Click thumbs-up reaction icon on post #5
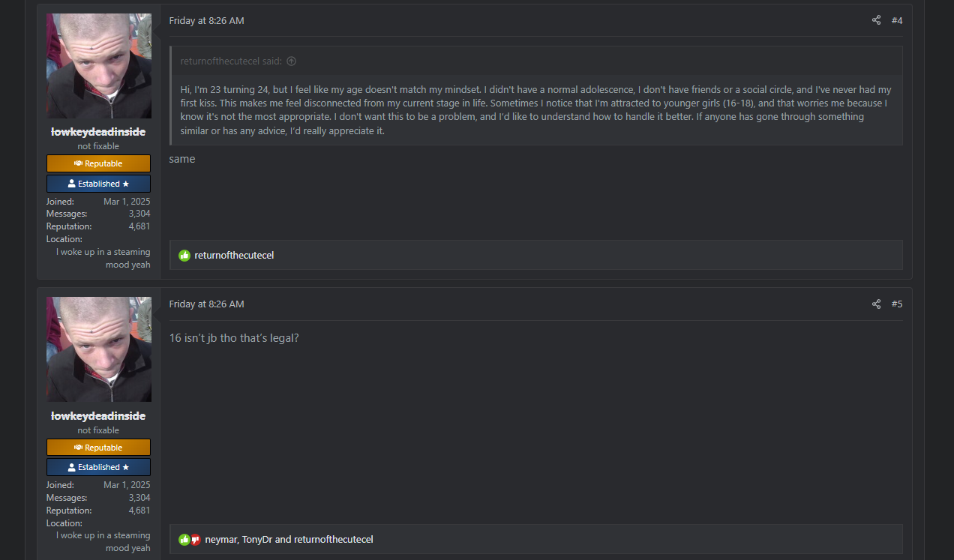954x560 pixels. [184, 540]
